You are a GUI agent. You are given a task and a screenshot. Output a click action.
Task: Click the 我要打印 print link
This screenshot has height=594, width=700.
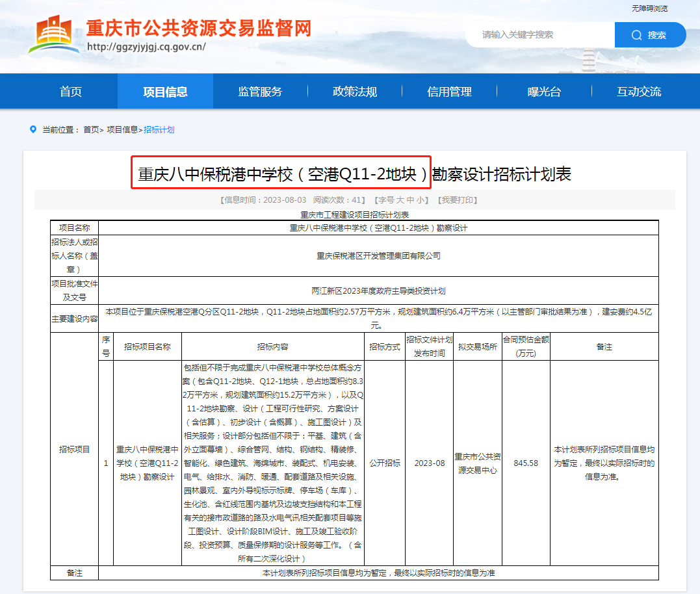(x=457, y=200)
